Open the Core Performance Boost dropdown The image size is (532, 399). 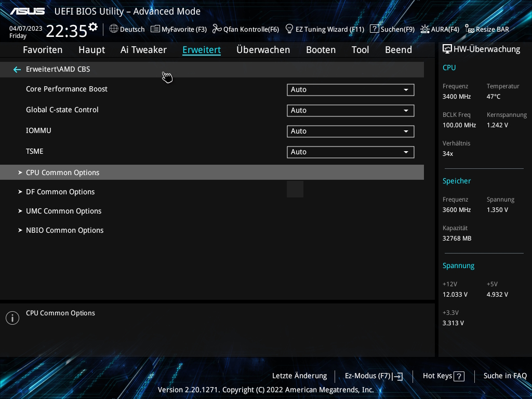click(x=351, y=90)
